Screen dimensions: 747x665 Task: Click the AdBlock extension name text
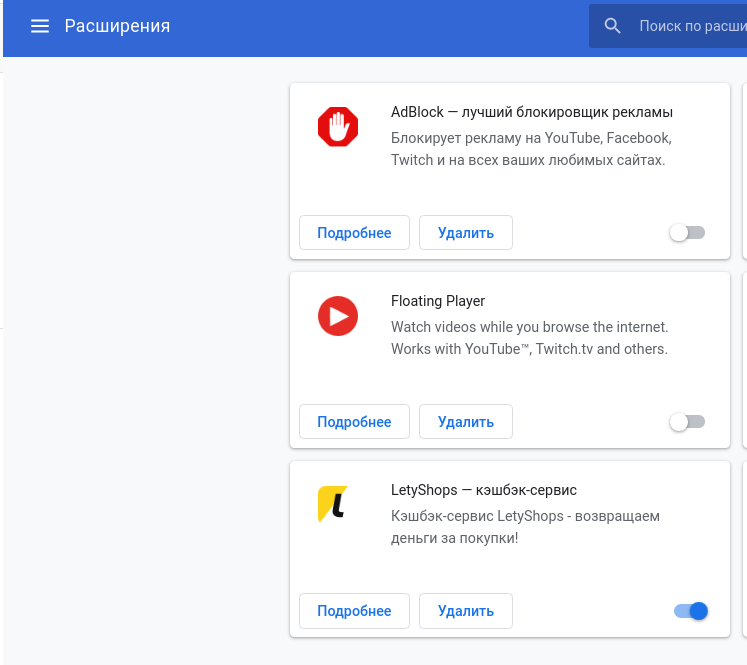pos(532,112)
